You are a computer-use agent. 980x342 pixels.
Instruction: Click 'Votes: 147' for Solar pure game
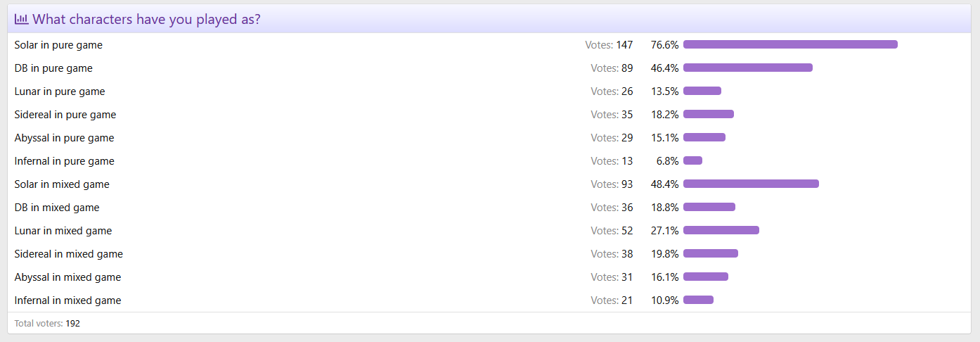click(609, 45)
